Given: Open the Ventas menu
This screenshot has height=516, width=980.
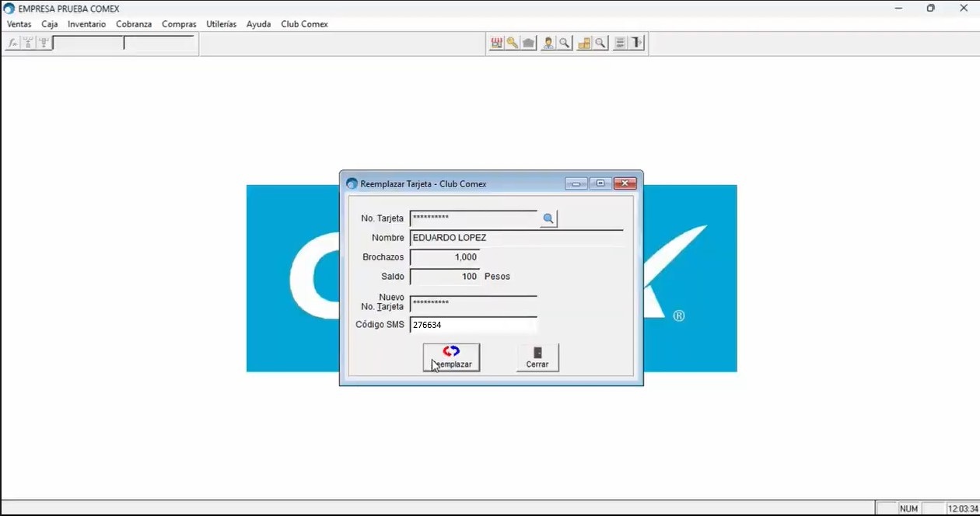Looking at the screenshot, I should click(19, 24).
